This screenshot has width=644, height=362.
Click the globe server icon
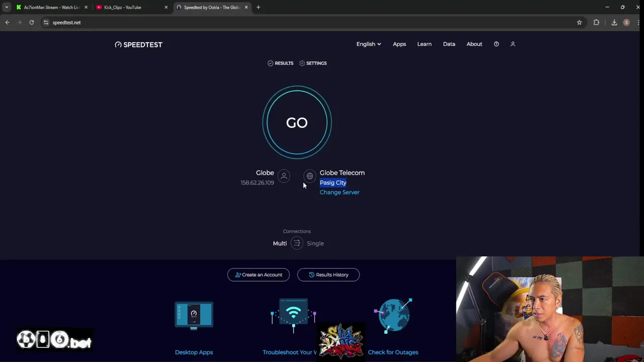[x=310, y=176]
